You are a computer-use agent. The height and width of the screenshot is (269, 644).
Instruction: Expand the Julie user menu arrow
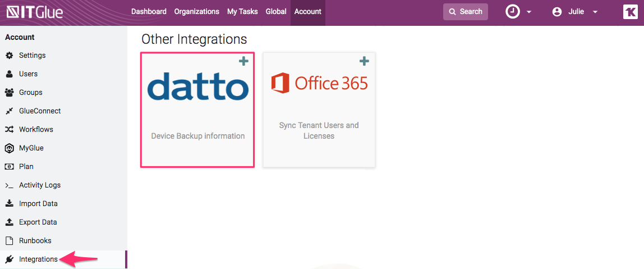pos(595,12)
